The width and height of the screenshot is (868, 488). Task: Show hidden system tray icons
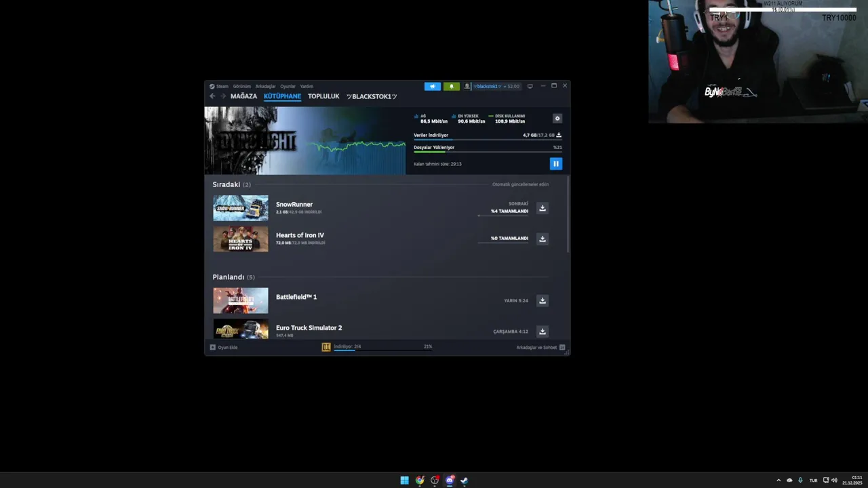[778, 481]
